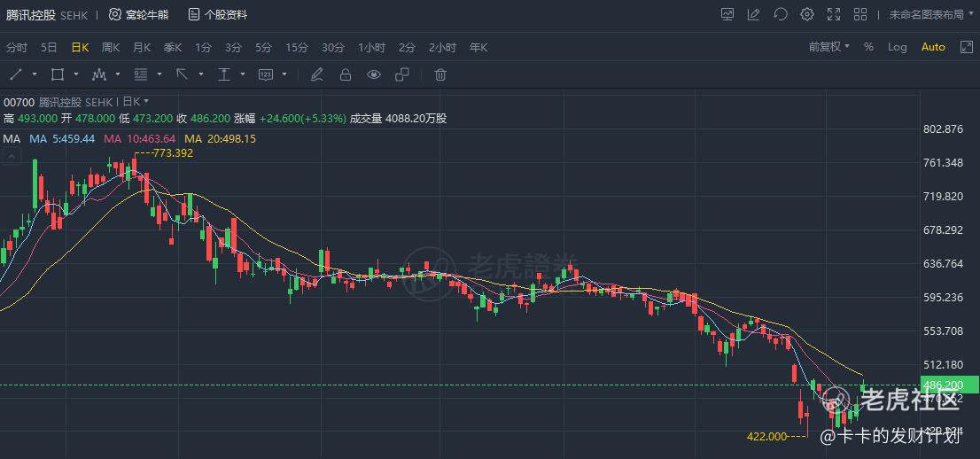Switch to the 3分 interval tab

(x=233, y=48)
